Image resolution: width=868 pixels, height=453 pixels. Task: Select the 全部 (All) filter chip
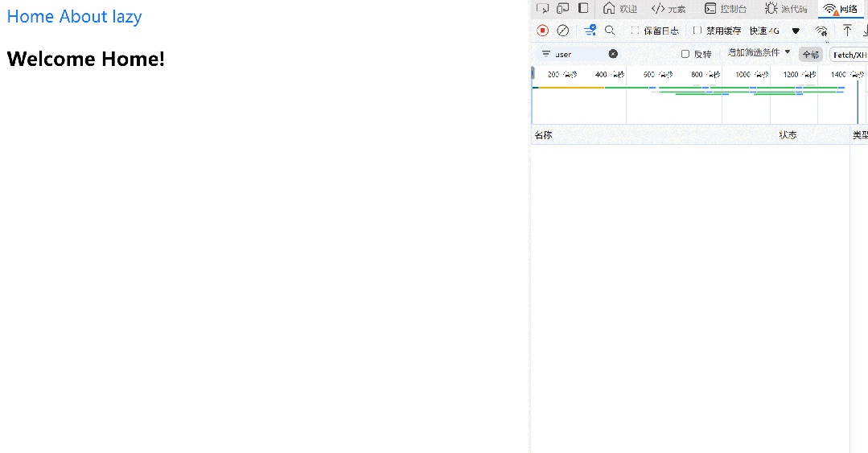(x=810, y=54)
